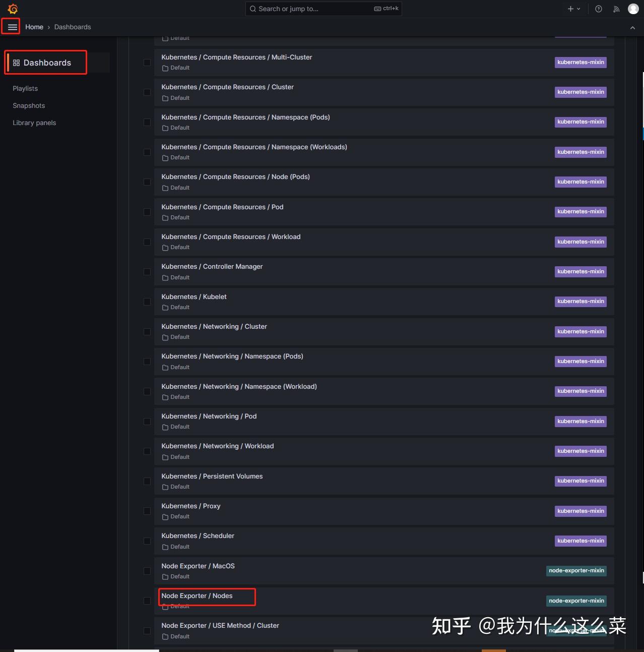Click node-exporter-mixin tag on Nodes row

[x=576, y=601]
